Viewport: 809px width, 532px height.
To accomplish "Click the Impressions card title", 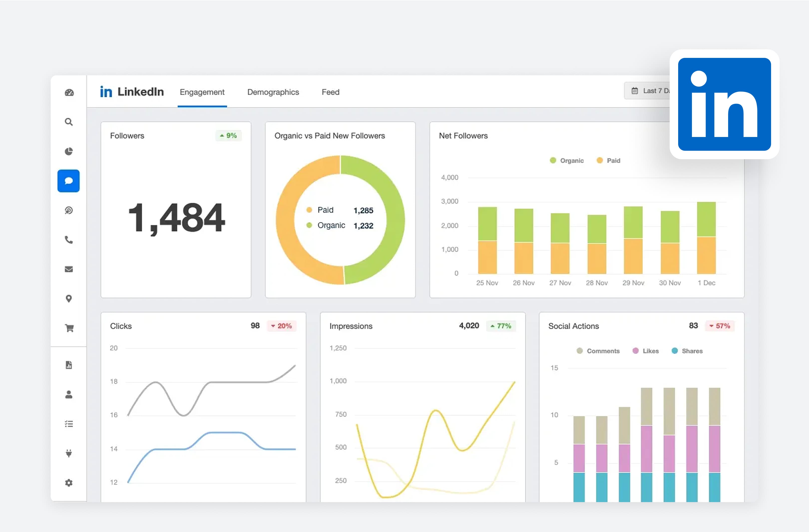I will pos(351,326).
